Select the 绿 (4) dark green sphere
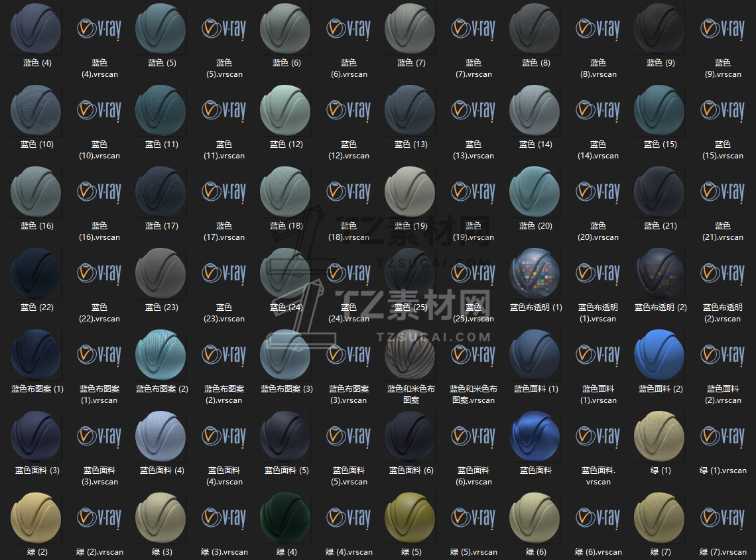Viewport: 756px width, 560px height. (285, 518)
